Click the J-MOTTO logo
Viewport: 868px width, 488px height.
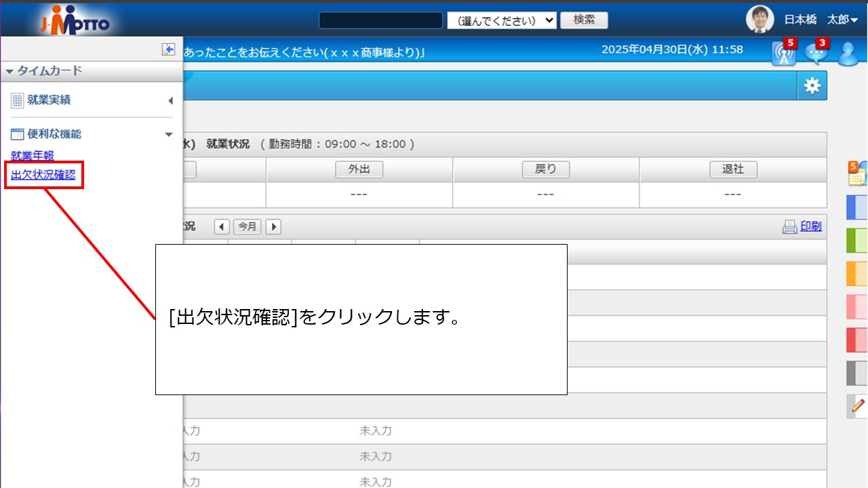pyautogui.click(x=75, y=20)
